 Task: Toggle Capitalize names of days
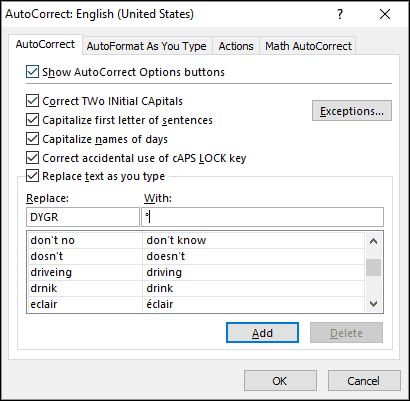pos(32,139)
